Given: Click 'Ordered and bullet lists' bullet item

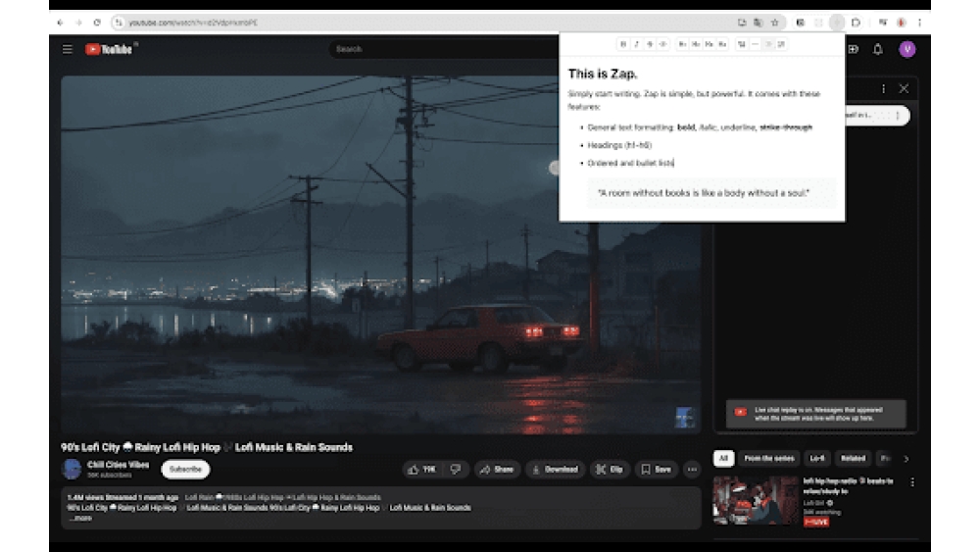Looking at the screenshot, I should pos(630,163).
